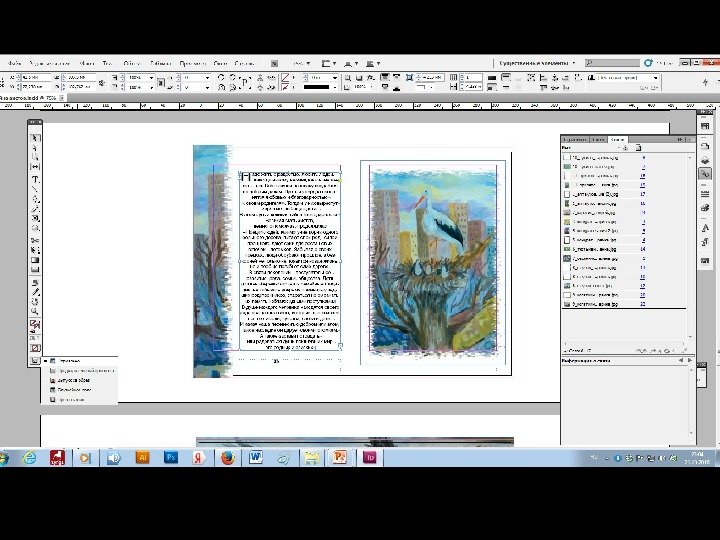Open the character 'A' panel icon in right dock
This screenshot has height=540, width=720.
point(705,228)
